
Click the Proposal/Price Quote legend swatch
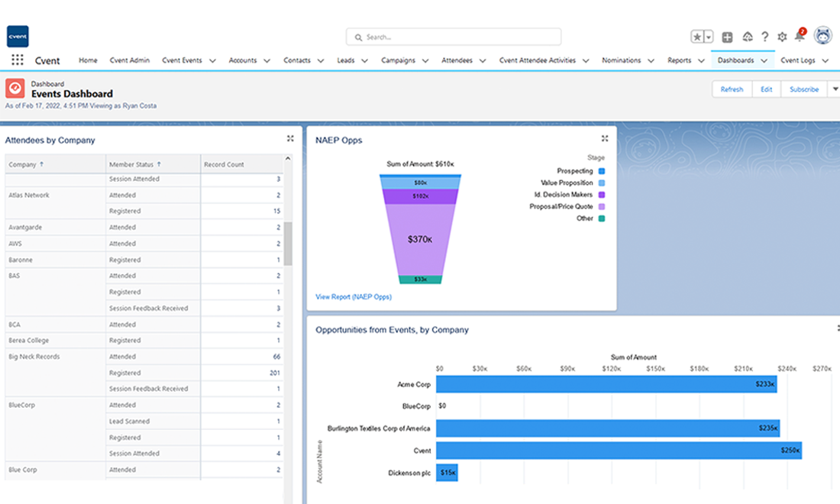pos(602,207)
